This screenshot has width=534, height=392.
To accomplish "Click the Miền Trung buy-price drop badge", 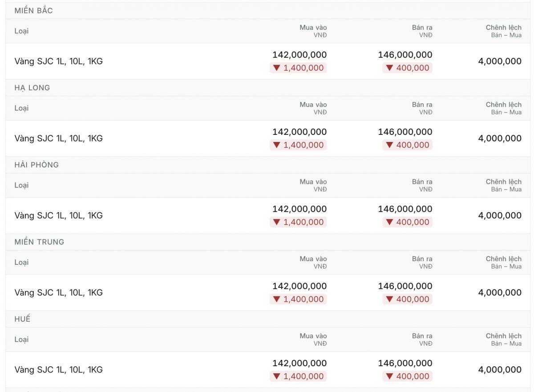I will tap(298, 299).
